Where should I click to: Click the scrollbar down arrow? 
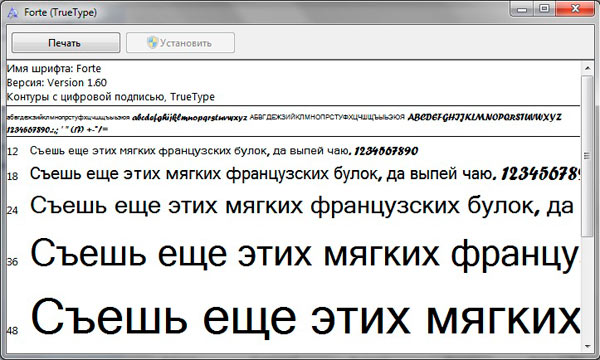click(587, 347)
